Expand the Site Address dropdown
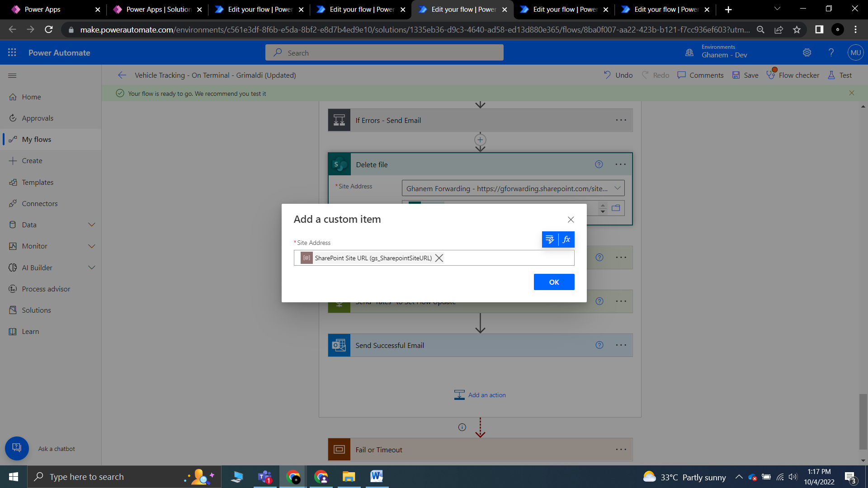Image resolution: width=868 pixels, height=488 pixels. (x=617, y=188)
